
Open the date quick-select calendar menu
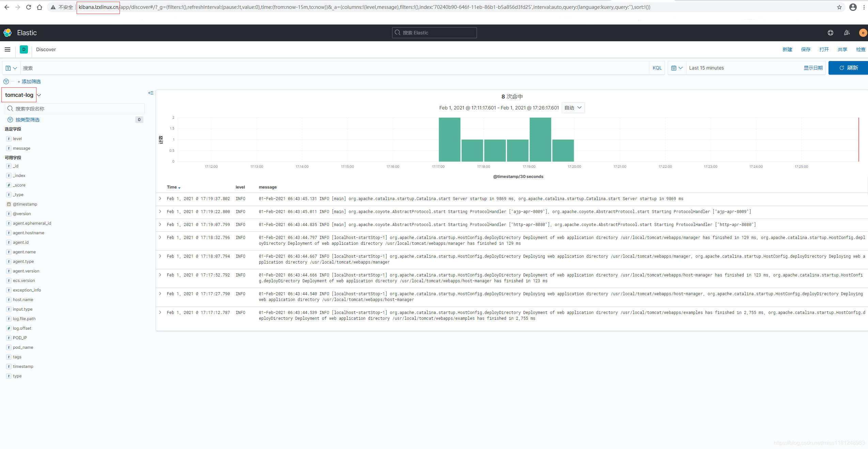tap(677, 68)
